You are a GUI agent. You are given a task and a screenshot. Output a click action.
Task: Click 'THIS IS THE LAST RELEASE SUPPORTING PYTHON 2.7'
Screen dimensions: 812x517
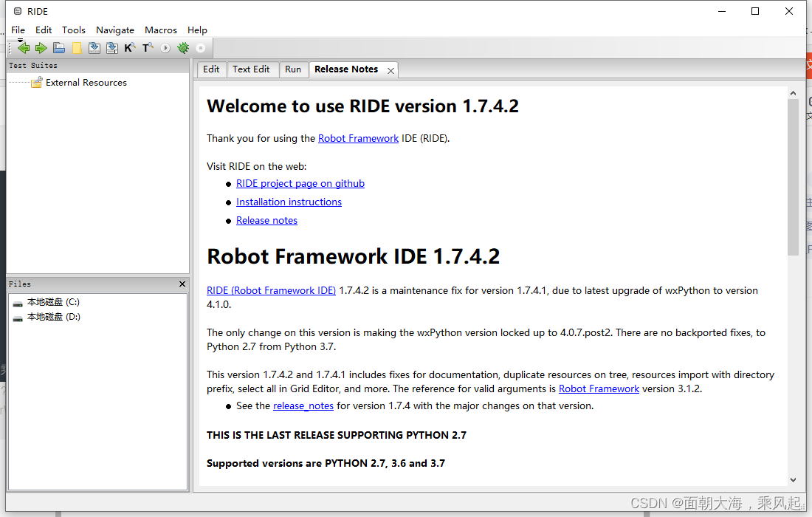(337, 435)
